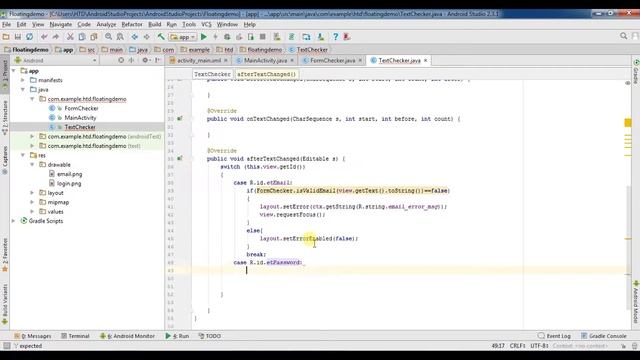Click the yellow warning indicator in the error stripe
This screenshot has width=640, height=360.
[x=628, y=122]
